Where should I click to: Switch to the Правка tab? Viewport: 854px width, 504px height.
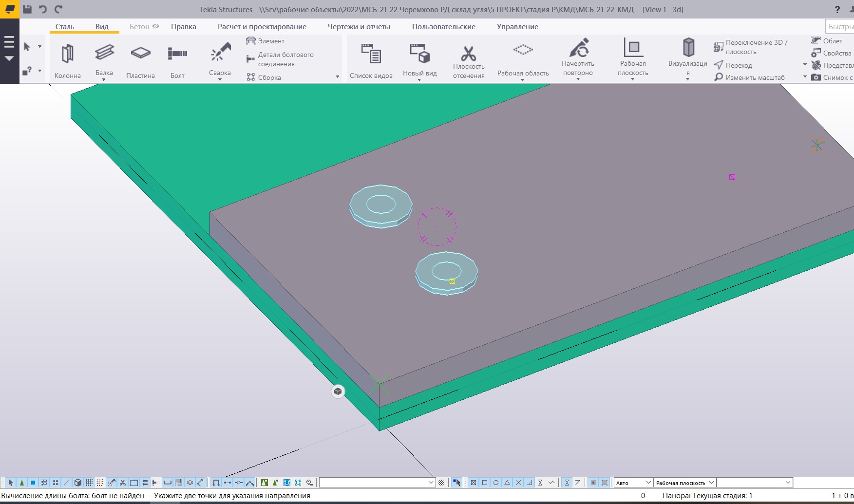[x=184, y=27]
